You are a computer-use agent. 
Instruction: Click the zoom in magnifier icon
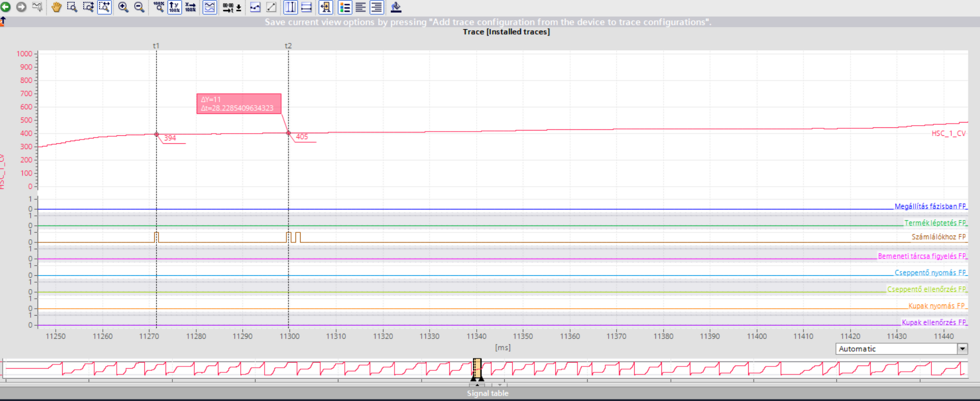click(123, 7)
